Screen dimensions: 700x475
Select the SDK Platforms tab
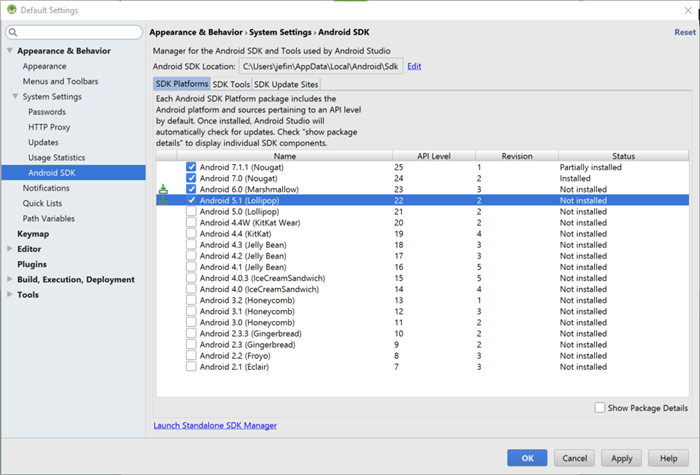(182, 84)
